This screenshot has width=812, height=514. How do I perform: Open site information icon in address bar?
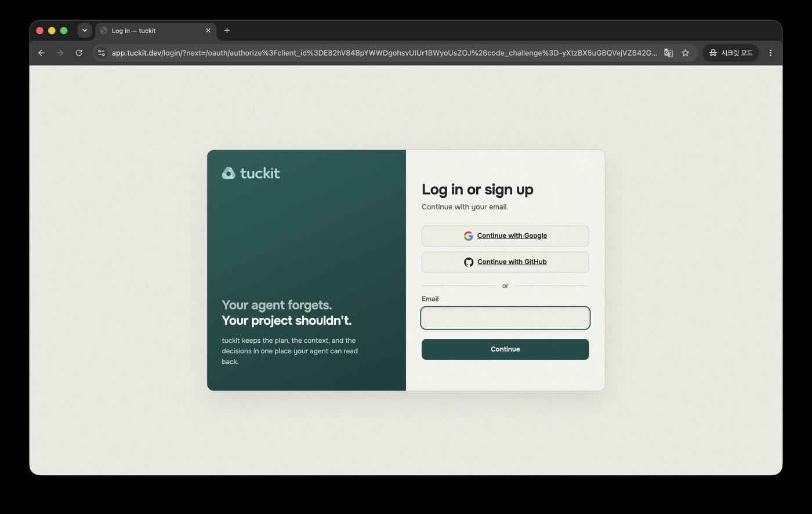point(101,53)
